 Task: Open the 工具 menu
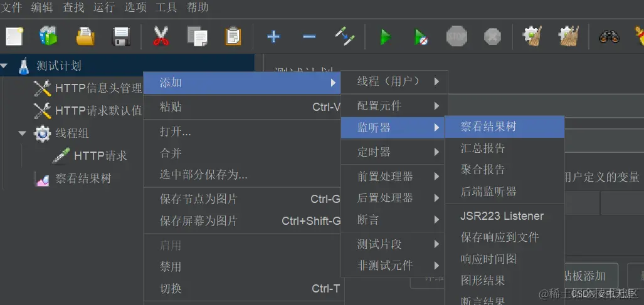166,8
